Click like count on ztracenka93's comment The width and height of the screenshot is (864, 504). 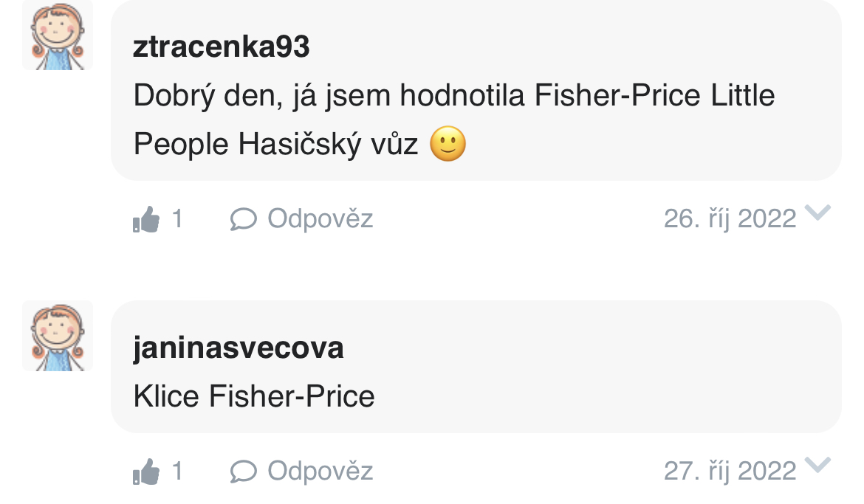click(x=177, y=219)
